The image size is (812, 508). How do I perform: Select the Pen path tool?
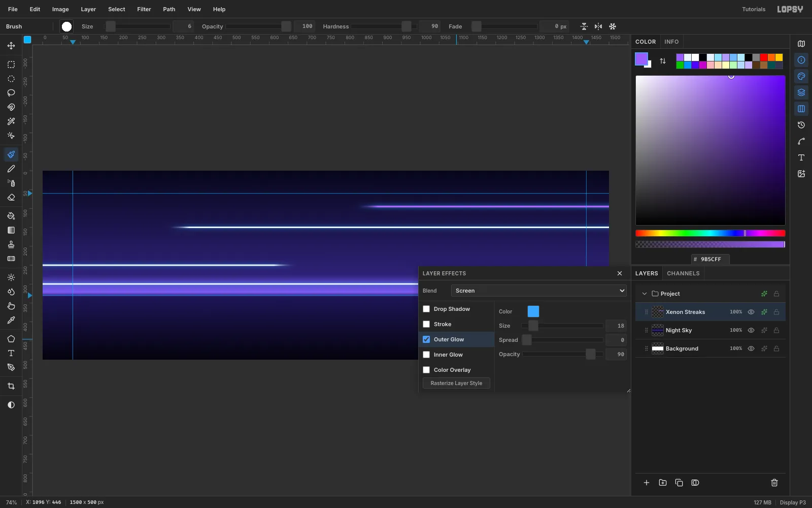tap(11, 367)
